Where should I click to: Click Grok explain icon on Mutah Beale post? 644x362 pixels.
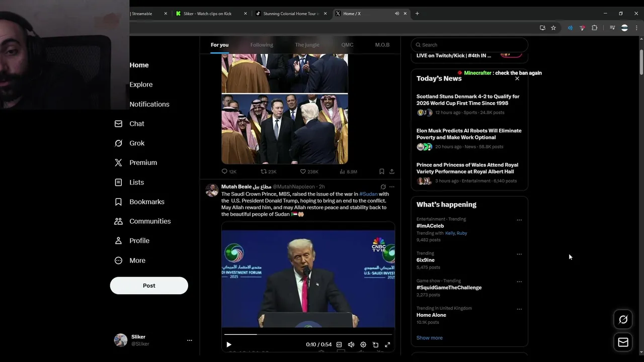pos(383,187)
